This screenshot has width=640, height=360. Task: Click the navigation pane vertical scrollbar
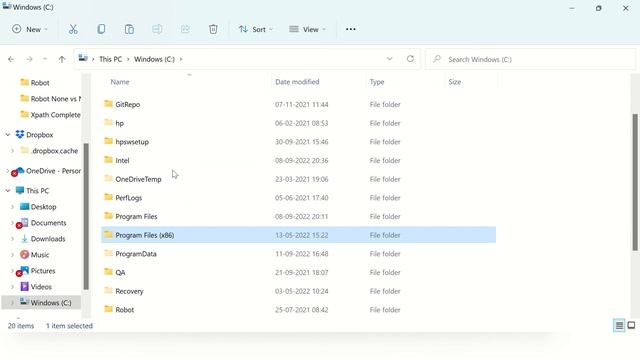pyautogui.click(x=86, y=216)
